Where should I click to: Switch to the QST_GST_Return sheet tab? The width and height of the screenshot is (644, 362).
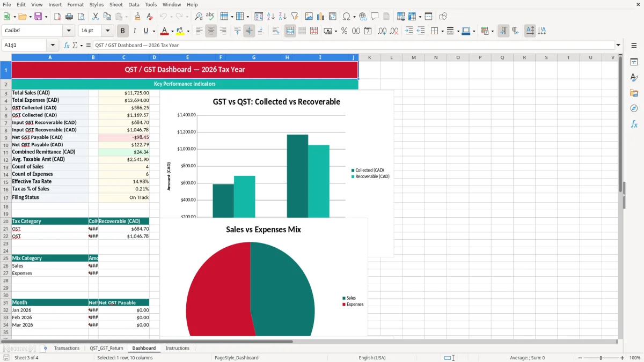pyautogui.click(x=106, y=348)
